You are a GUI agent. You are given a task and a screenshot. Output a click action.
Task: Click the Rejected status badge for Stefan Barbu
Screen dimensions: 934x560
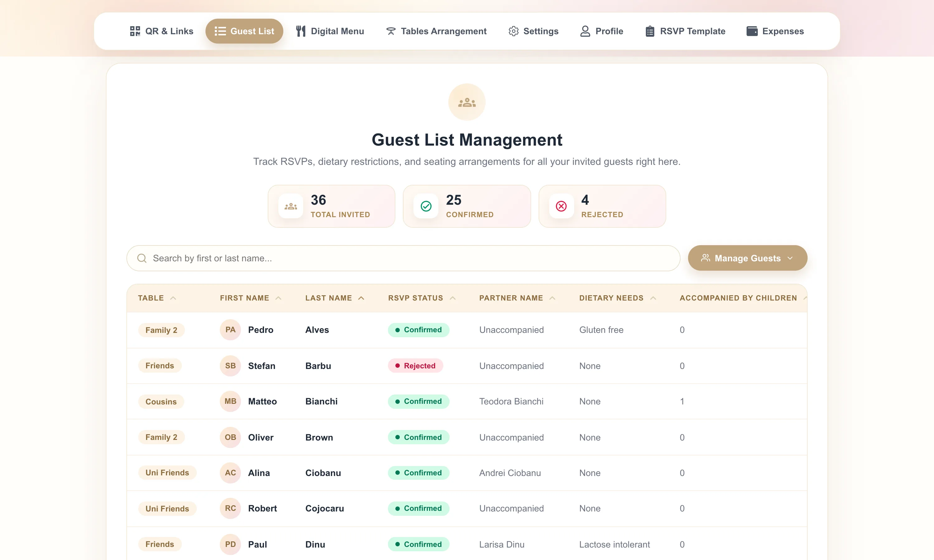click(415, 366)
